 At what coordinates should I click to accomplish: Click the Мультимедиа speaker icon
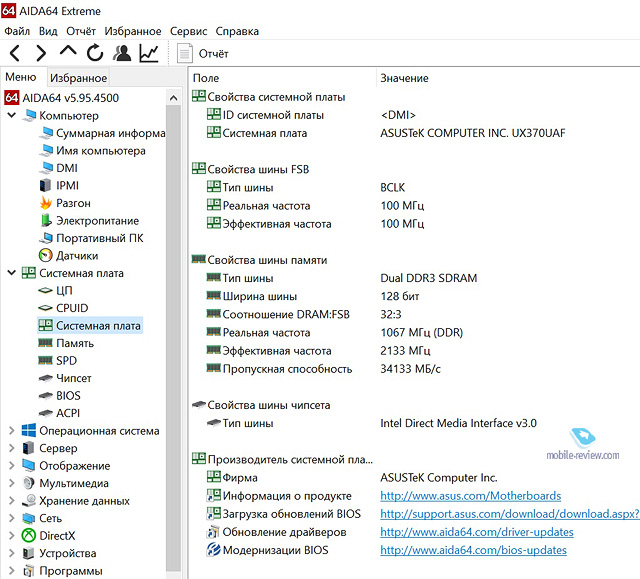tap(29, 483)
